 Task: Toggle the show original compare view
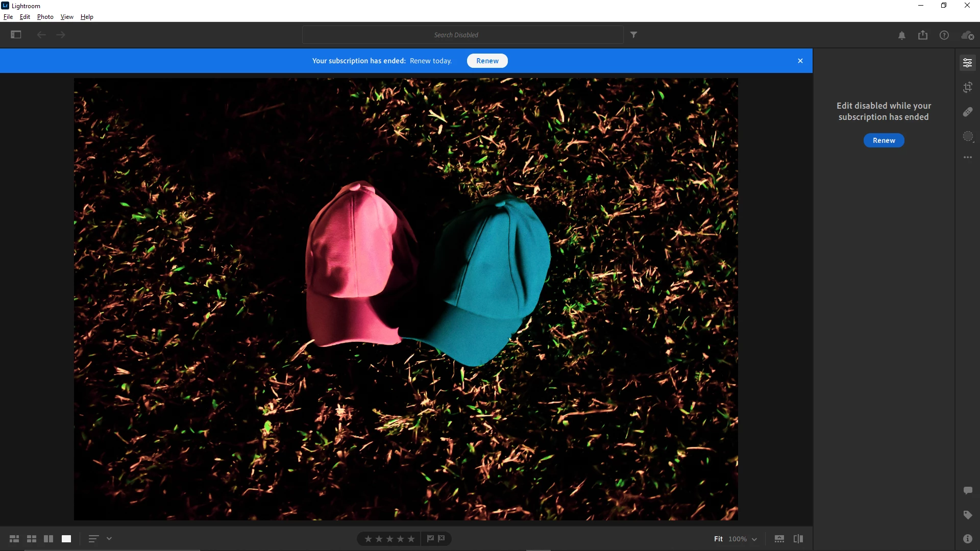click(x=798, y=539)
